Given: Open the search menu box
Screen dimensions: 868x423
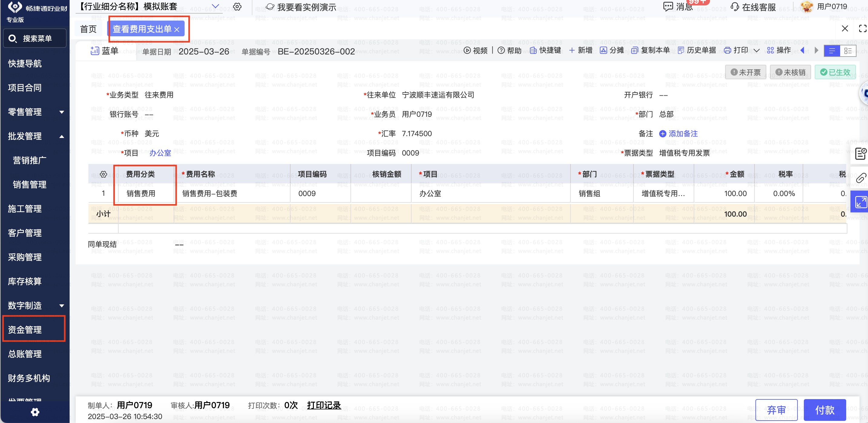Looking at the screenshot, I should click(35, 38).
